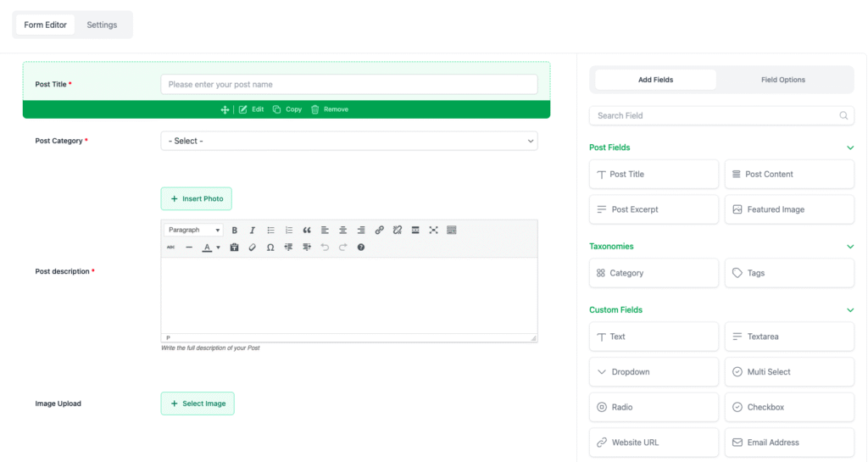Viewport: 868px width, 462px height.
Task: Toggle bold formatting in the editor
Action: tap(235, 231)
